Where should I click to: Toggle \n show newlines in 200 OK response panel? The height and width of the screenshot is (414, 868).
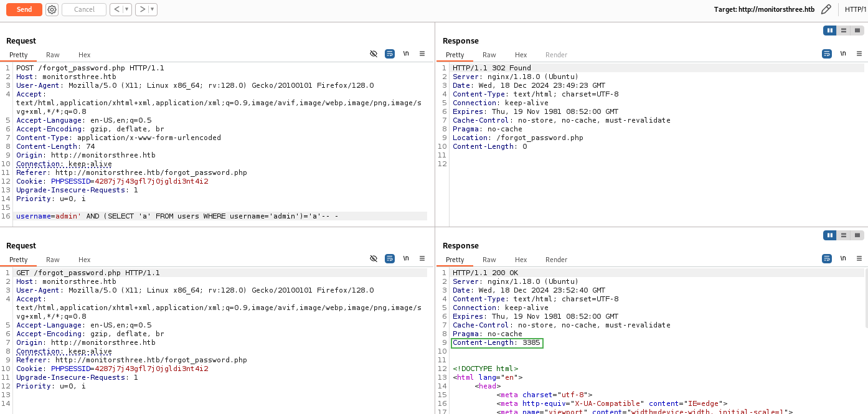click(x=843, y=259)
